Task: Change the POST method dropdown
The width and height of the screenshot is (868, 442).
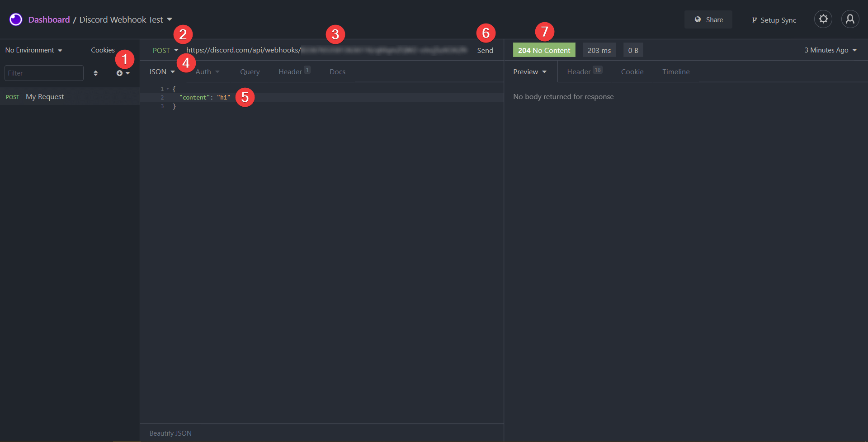Action: [165, 50]
